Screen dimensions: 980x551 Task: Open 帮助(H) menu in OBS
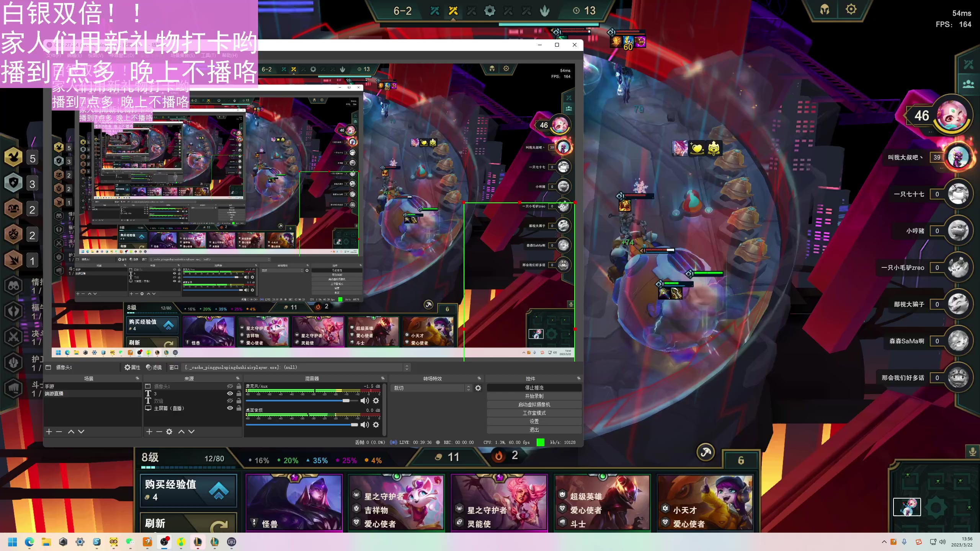point(230,55)
